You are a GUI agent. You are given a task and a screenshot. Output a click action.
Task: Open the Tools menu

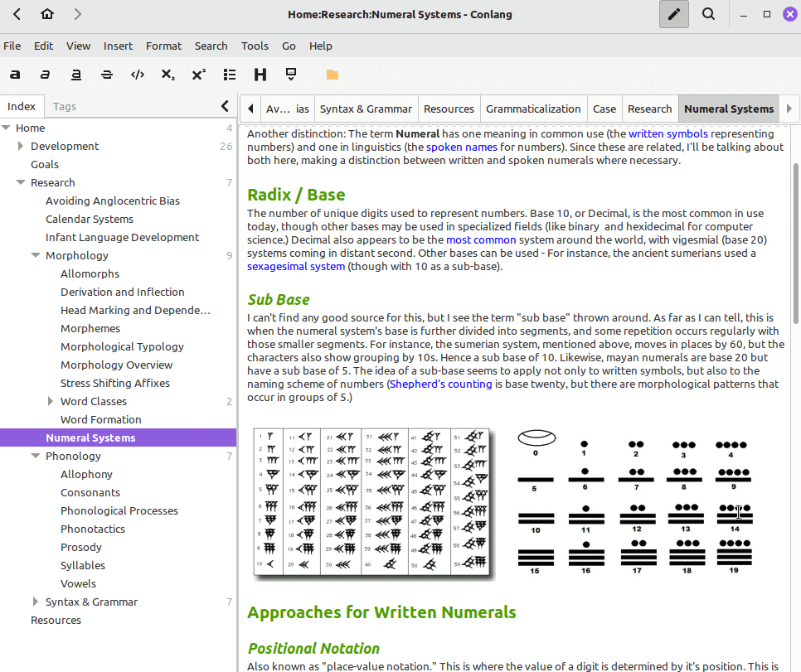(x=255, y=46)
